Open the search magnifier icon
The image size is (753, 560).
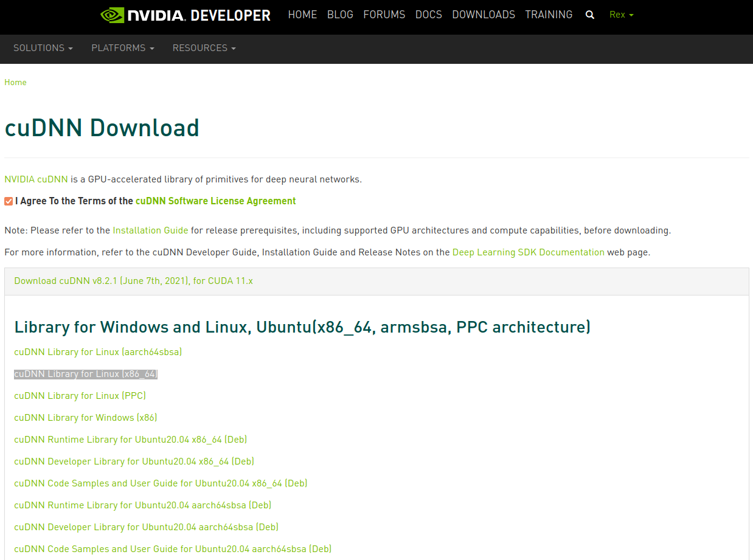click(x=589, y=15)
